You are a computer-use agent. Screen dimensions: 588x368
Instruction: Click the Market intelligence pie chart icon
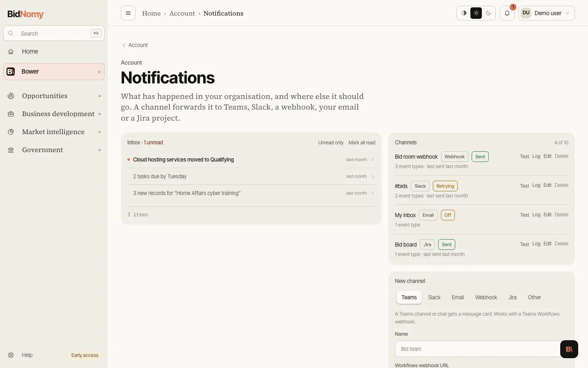[x=11, y=132]
